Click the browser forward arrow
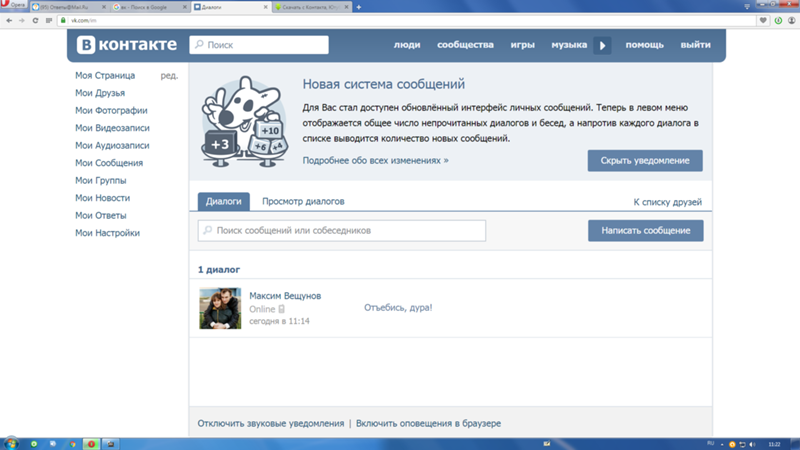The width and height of the screenshot is (800, 450). click(21, 20)
